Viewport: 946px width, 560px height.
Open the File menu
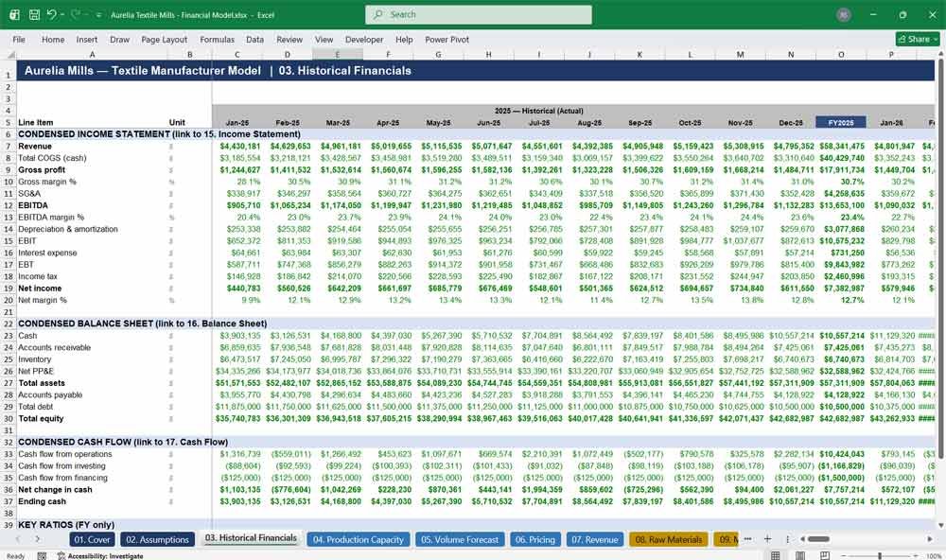[x=19, y=39]
